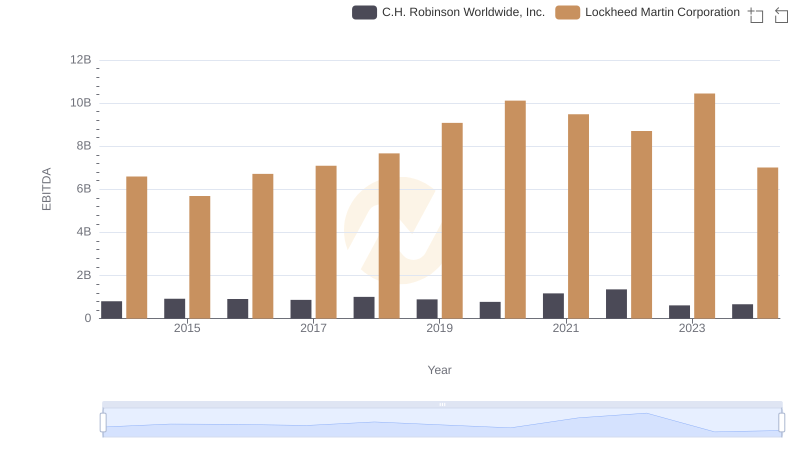Grab the left range slider handle
Viewport: 800px width, 461px height.
coord(103,423)
